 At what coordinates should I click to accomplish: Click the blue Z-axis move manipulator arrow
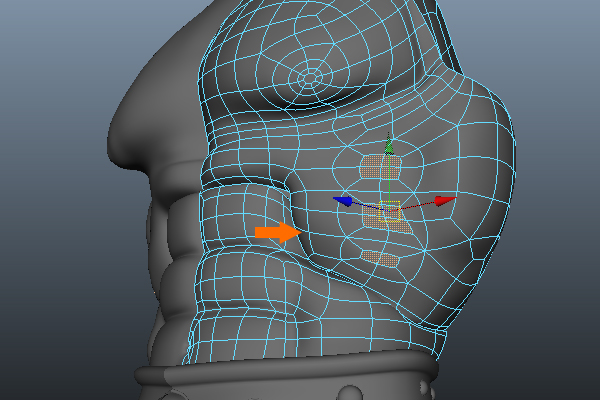pyautogui.click(x=343, y=201)
